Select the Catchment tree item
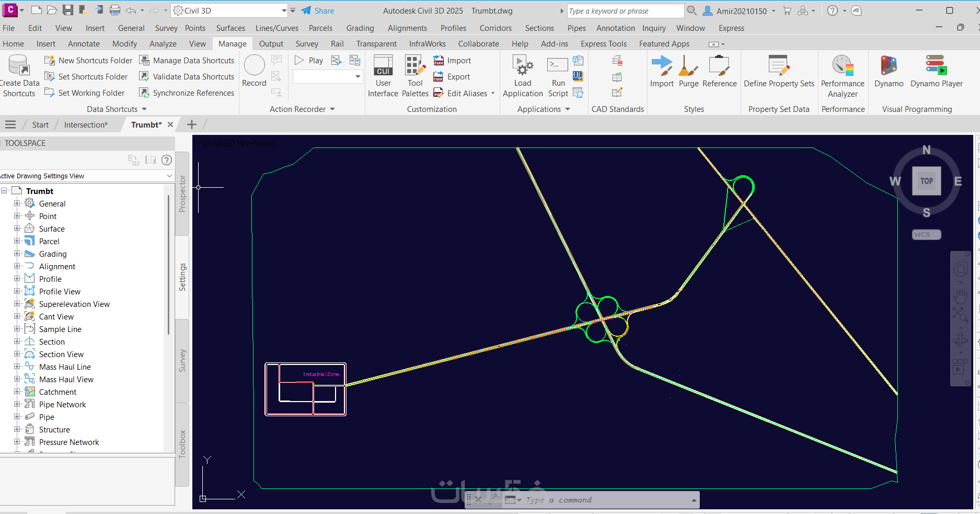980x514 pixels. pos(57,392)
